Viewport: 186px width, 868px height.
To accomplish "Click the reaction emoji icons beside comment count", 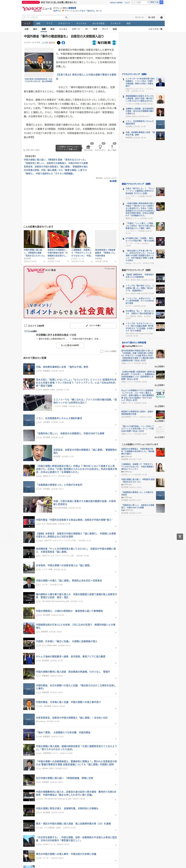I will pyautogui.click(x=52, y=43).
